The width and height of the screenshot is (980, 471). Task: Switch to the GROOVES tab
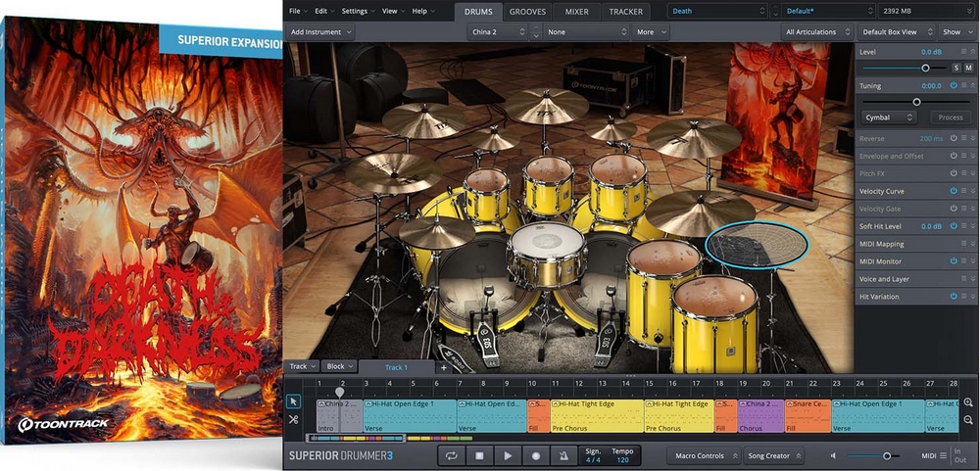point(527,11)
